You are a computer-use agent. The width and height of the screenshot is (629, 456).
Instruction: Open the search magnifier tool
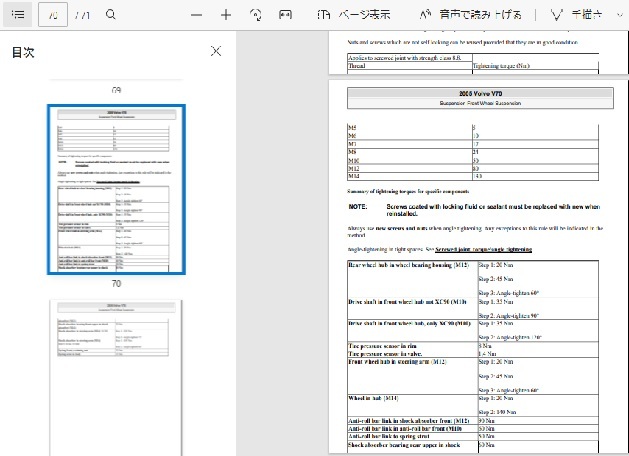(x=111, y=15)
